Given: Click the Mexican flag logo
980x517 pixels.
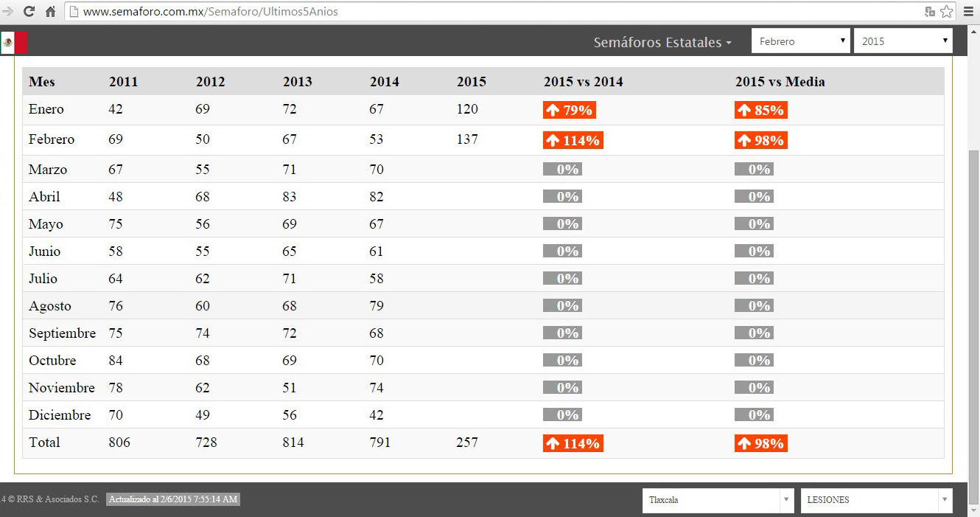Looking at the screenshot, I should click(14, 43).
